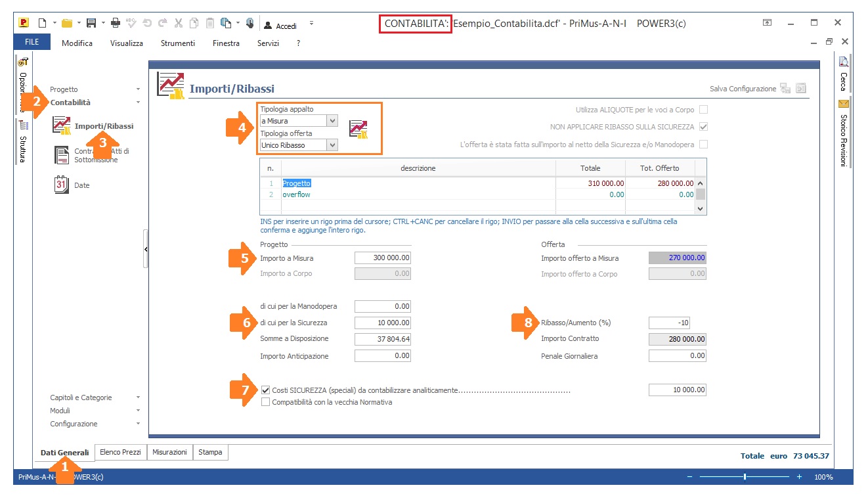Open the Cerca search panel icon
868x498 pixels.
[x=844, y=62]
